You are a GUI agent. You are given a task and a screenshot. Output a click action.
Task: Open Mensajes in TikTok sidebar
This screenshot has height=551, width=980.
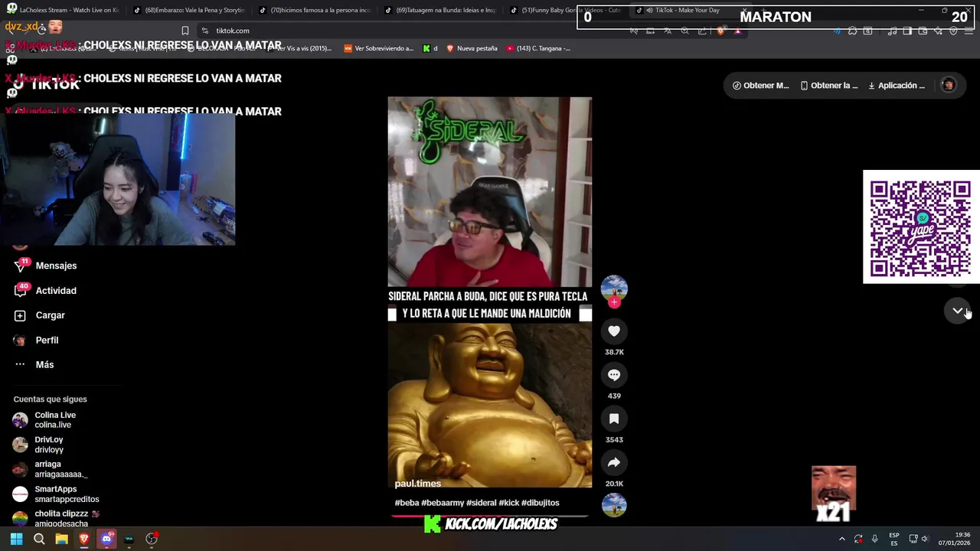46,266
